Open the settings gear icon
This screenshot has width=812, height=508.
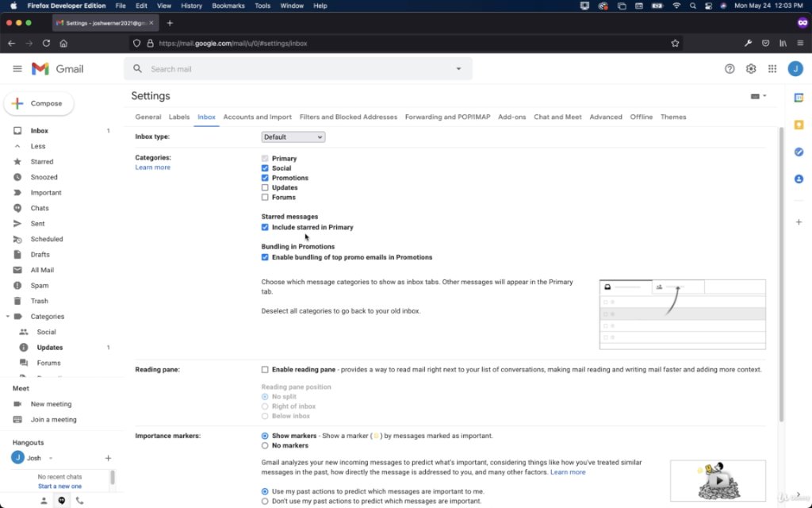coord(751,69)
